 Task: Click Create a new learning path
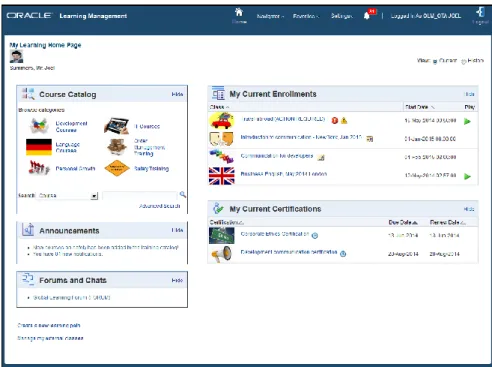(49, 325)
